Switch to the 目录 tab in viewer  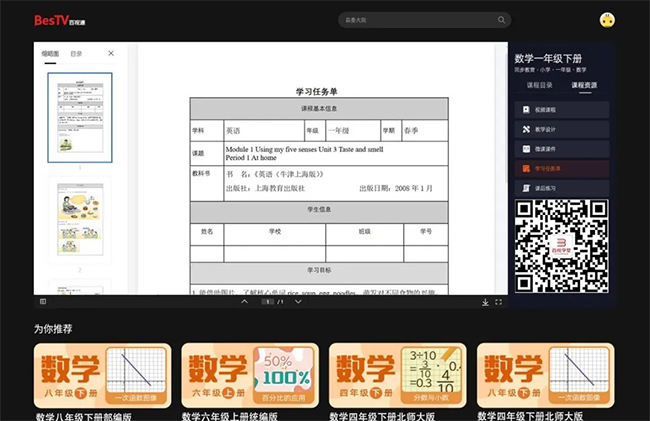pos(76,54)
